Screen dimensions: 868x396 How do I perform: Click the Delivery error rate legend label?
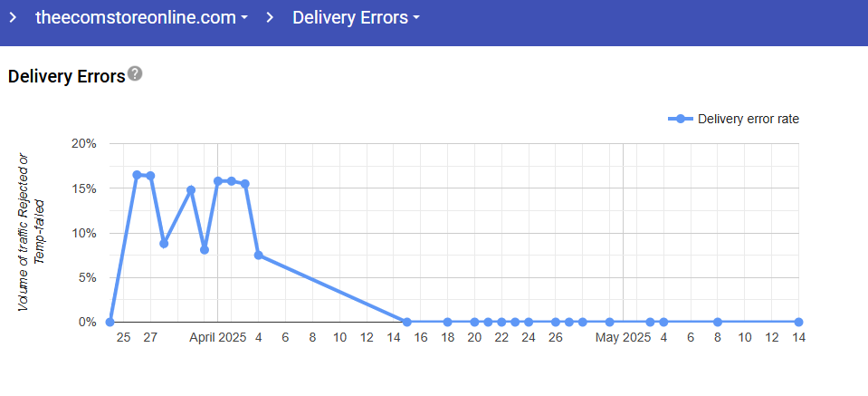point(748,119)
